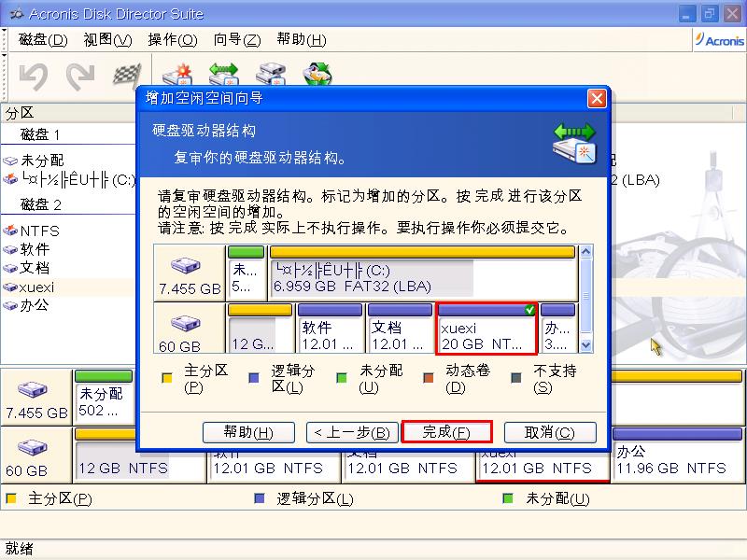
Task: Select the 文档 12.01 partition in the wizard
Action: click(400, 329)
